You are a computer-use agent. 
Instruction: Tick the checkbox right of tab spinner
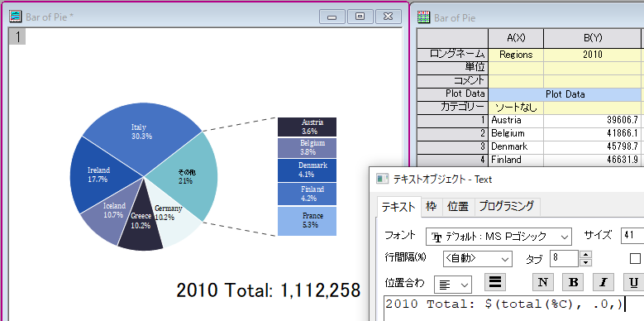click(635, 258)
